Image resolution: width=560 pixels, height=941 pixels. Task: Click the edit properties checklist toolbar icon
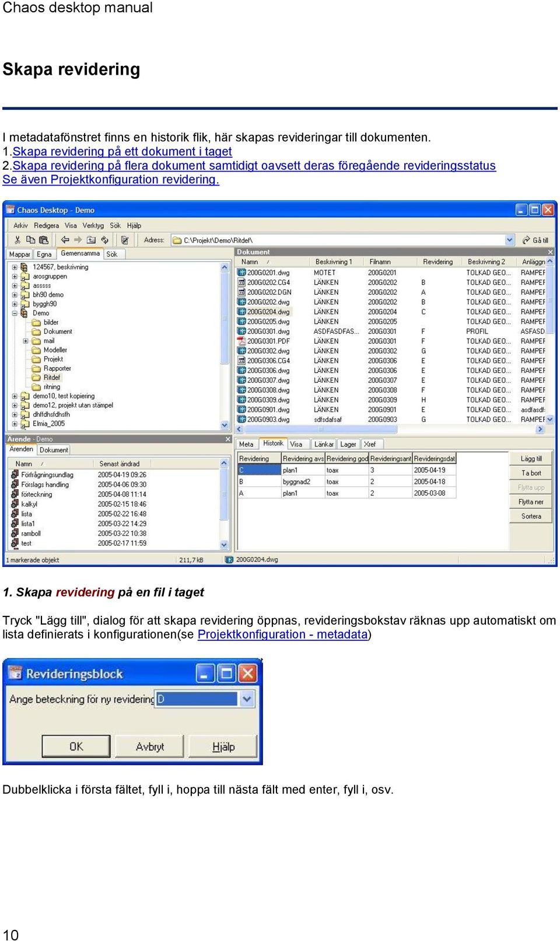pos(124,240)
